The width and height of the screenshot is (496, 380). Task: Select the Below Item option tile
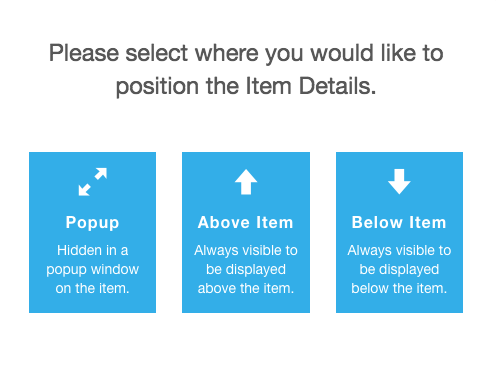coord(399,232)
